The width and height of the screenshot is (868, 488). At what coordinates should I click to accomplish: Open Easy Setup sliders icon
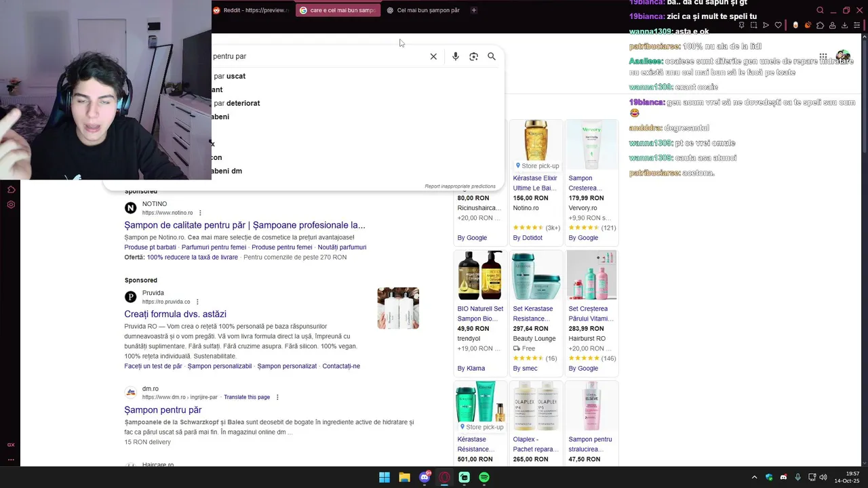857,25
